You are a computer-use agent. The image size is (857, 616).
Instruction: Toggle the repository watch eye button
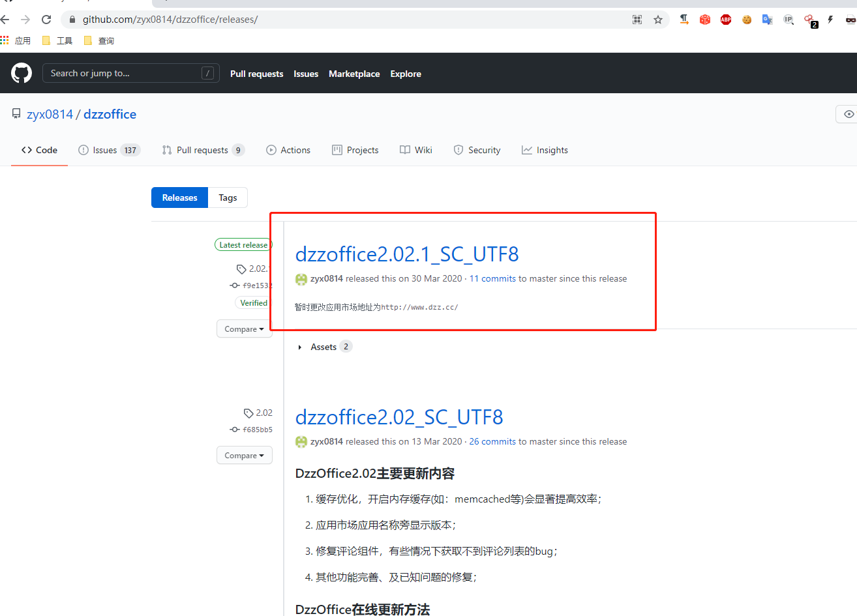[x=848, y=114]
